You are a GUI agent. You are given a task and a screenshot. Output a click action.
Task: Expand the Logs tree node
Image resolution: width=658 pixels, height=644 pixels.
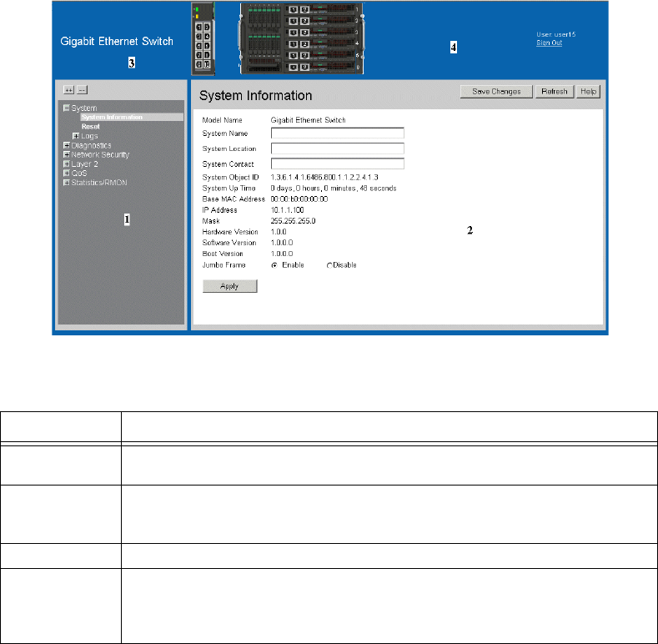(76, 136)
